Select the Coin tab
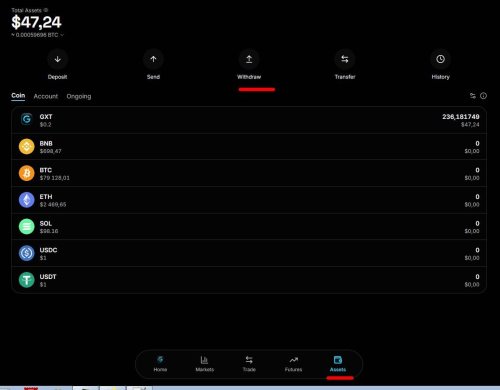The image size is (500, 390). 18,96
